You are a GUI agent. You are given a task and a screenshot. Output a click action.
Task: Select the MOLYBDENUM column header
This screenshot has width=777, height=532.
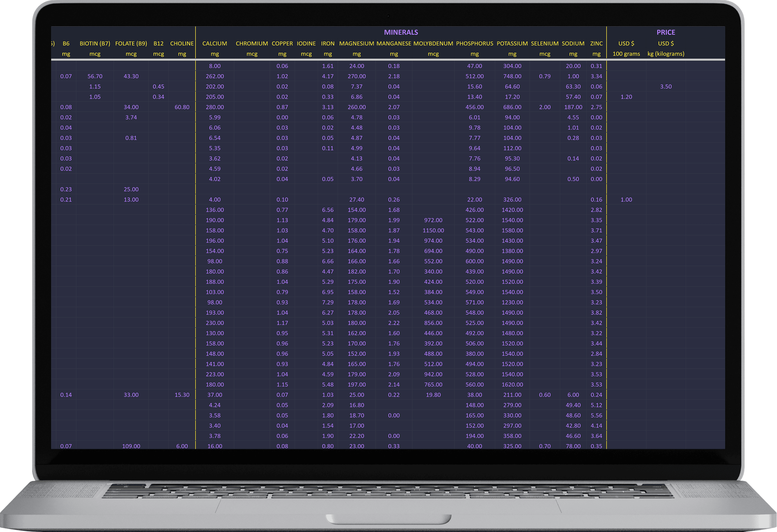coord(433,43)
